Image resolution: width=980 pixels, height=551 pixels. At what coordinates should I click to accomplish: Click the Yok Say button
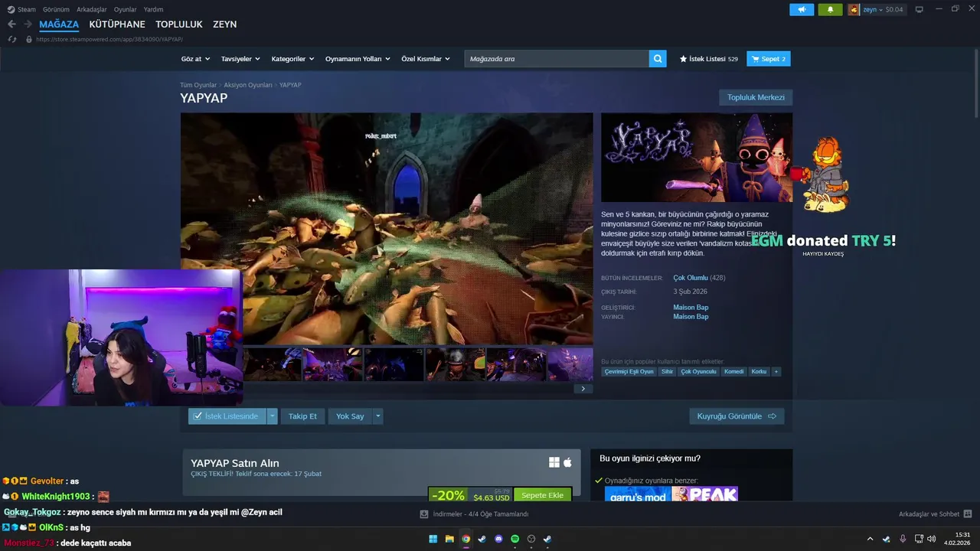click(350, 416)
